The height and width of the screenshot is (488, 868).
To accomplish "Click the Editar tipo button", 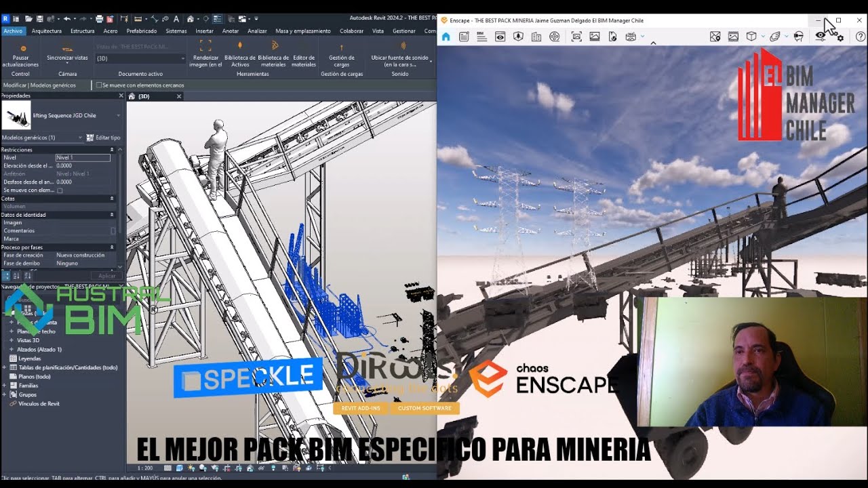I will (103, 138).
